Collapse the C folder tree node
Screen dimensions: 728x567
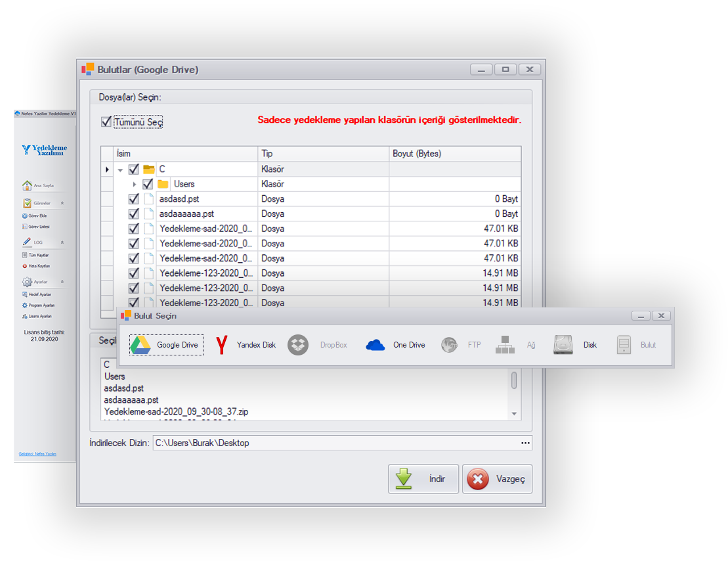(x=119, y=169)
